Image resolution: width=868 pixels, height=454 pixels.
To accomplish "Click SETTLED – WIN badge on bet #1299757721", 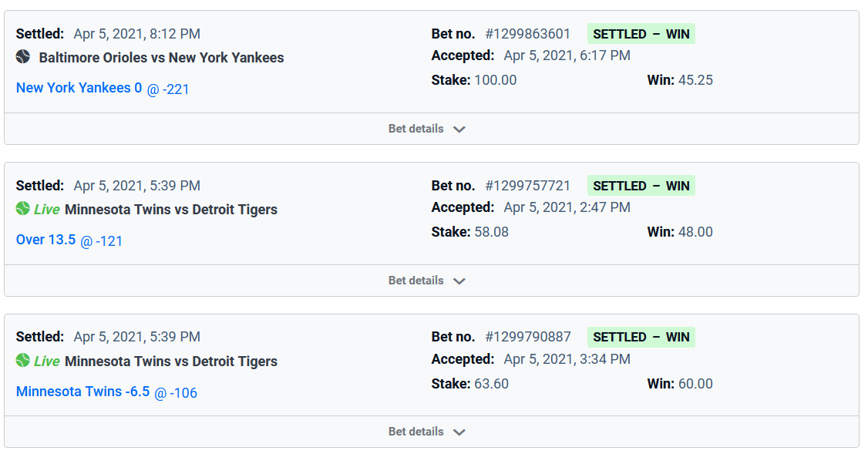I will click(x=641, y=186).
